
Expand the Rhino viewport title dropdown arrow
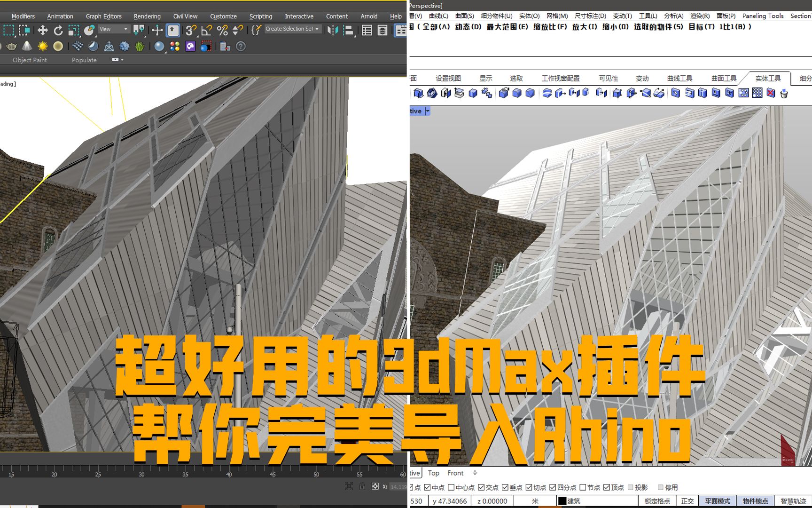tap(428, 111)
